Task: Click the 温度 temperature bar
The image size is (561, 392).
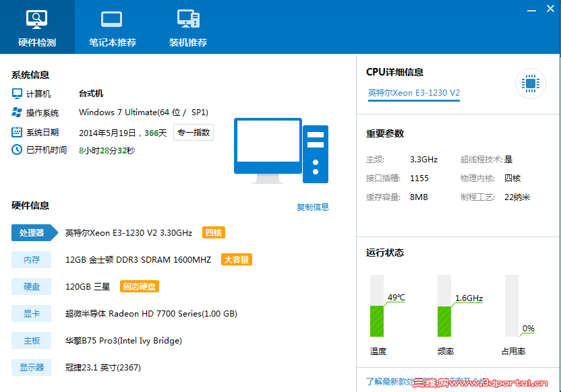Action: coord(378,306)
